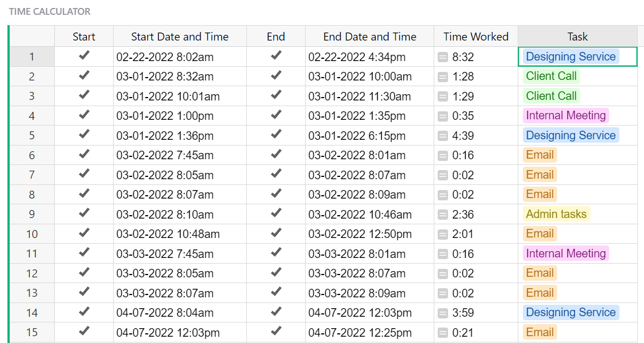This screenshot has height=343, width=644.
Task: Click the indicator icon beside the 1:28 value
Action: click(x=442, y=76)
